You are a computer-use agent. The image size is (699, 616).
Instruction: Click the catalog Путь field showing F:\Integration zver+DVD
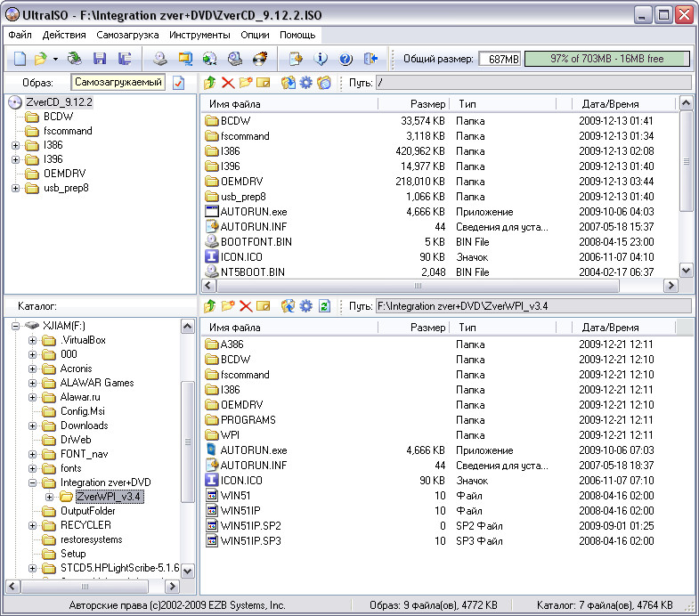point(533,305)
